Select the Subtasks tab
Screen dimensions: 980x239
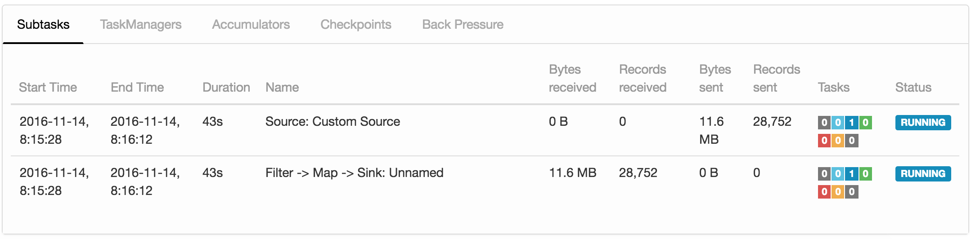point(43,25)
